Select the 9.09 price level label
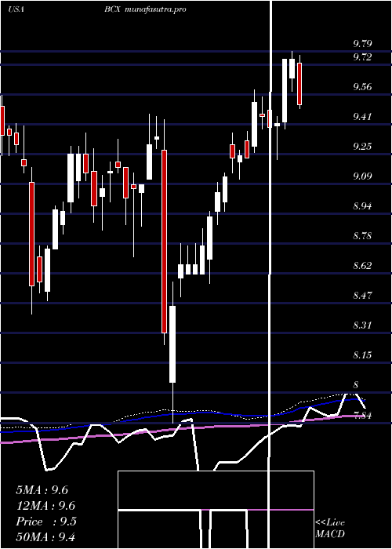The height and width of the screenshot is (549, 392). [x=362, y=176]
